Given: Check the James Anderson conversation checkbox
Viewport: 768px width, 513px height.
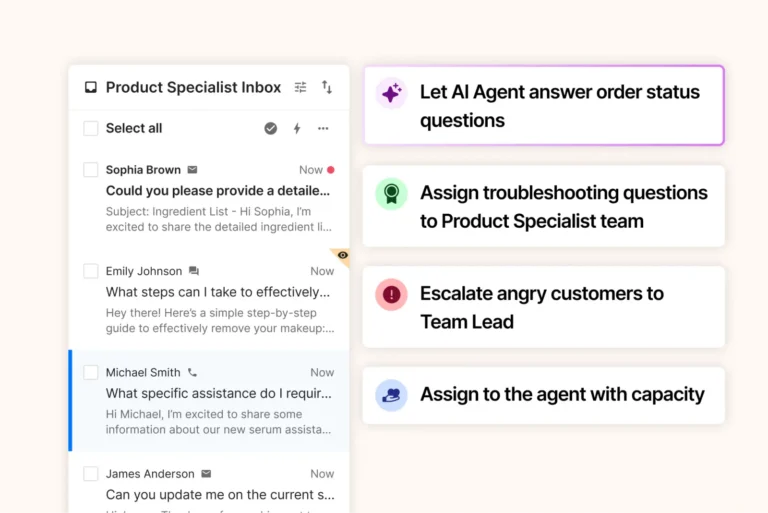Looking at the screenshot, I should 91,474.
